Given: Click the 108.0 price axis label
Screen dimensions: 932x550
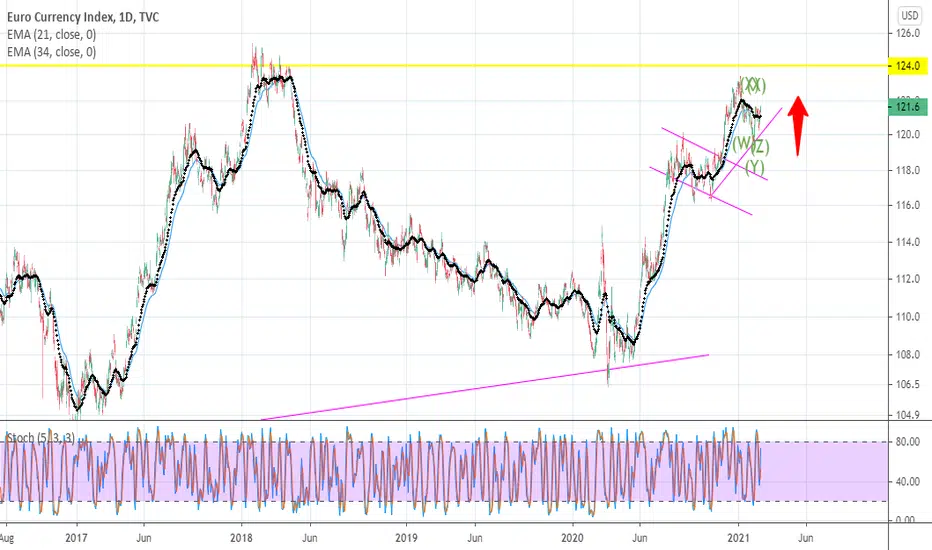Looking at the screenshot, I should pos(908,354).
